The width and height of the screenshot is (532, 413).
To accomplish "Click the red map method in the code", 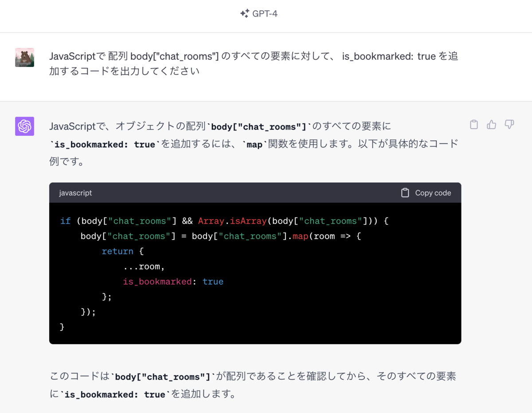I will [300, 236].
